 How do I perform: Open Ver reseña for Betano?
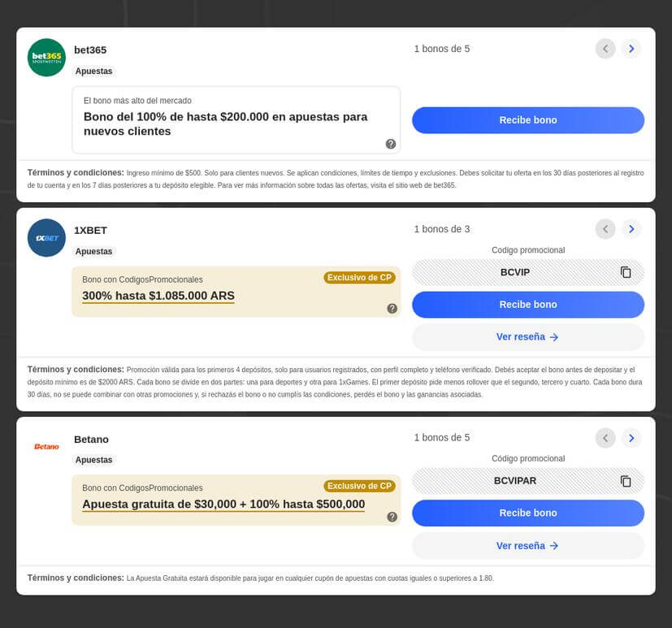528,546
